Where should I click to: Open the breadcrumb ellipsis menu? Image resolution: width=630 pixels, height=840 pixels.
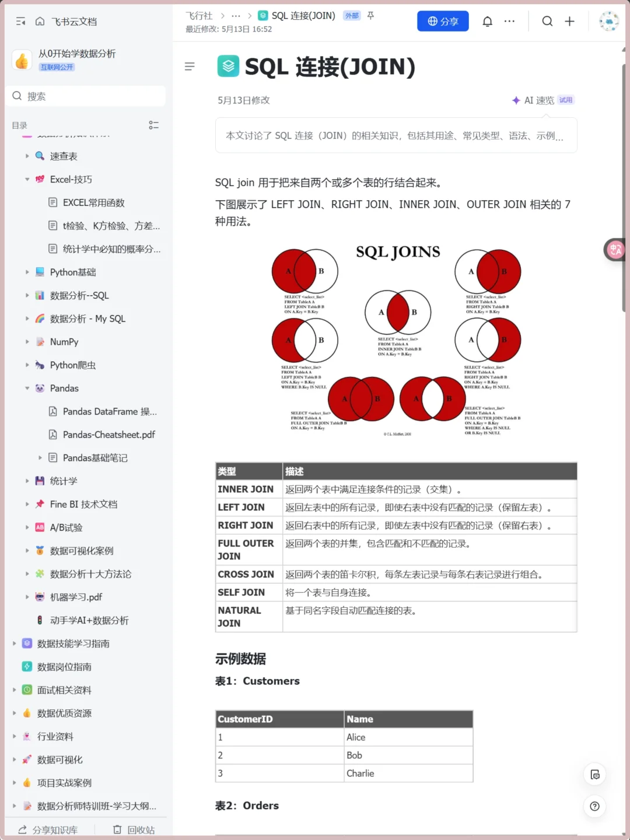[236, 16]
